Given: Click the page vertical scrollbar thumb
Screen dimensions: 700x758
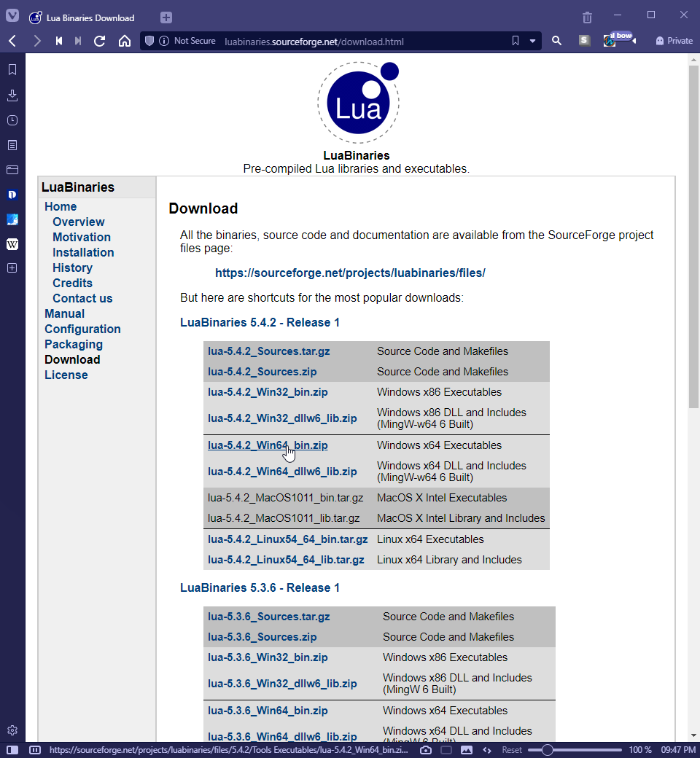Looking at the screenshot, I should [x=693, y=236].
